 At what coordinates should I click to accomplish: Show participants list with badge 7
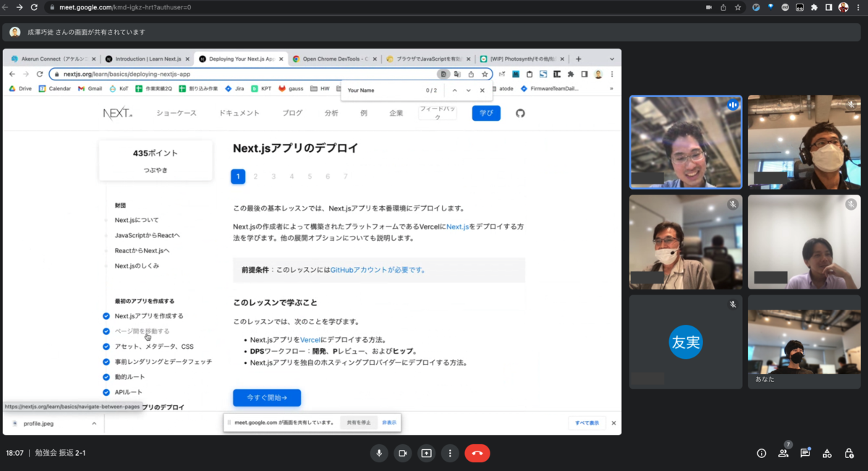783,453
